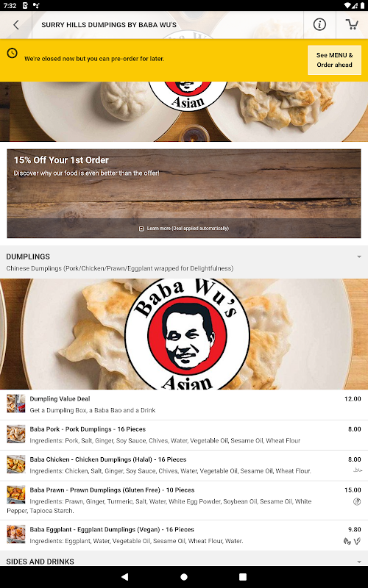Open the 15% Off Your 1st Order promotion
368x588 pixels.
click(x=184, y=193)
